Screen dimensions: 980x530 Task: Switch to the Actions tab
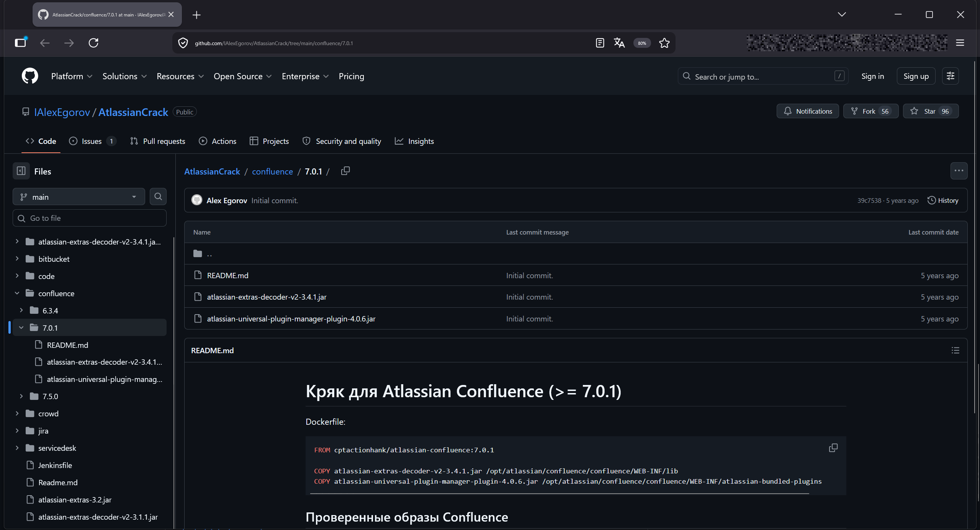(218, 141)
